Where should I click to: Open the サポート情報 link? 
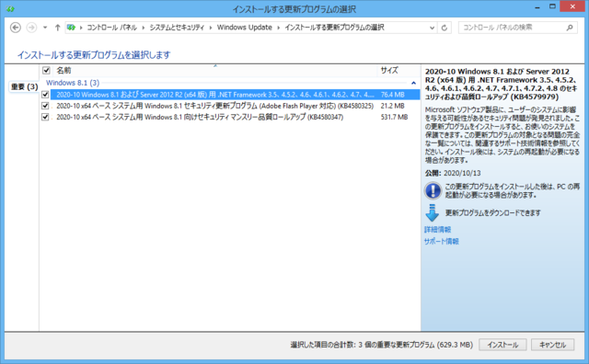[442, 242]
